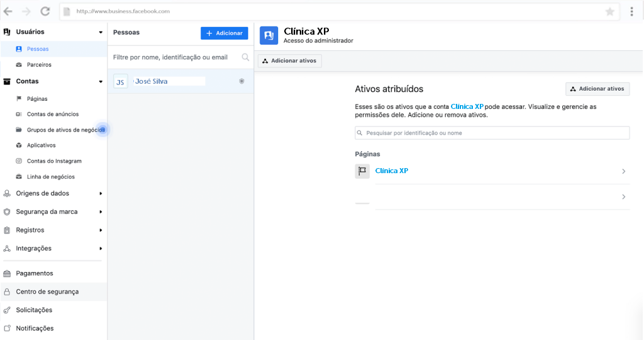This screenshot has width=644, height=340.
Task: Click the search magnifier in Pessoas filter
Action: click(245, 57)
